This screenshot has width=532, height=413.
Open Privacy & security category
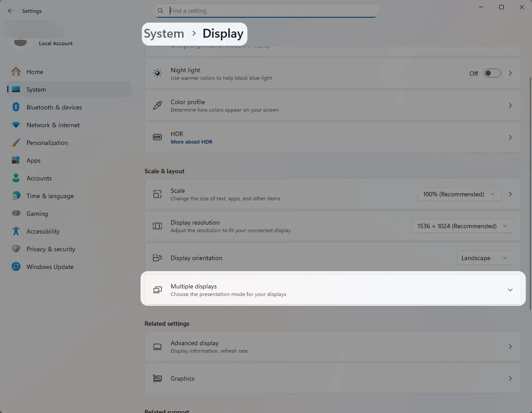click(x=69, y=249)
